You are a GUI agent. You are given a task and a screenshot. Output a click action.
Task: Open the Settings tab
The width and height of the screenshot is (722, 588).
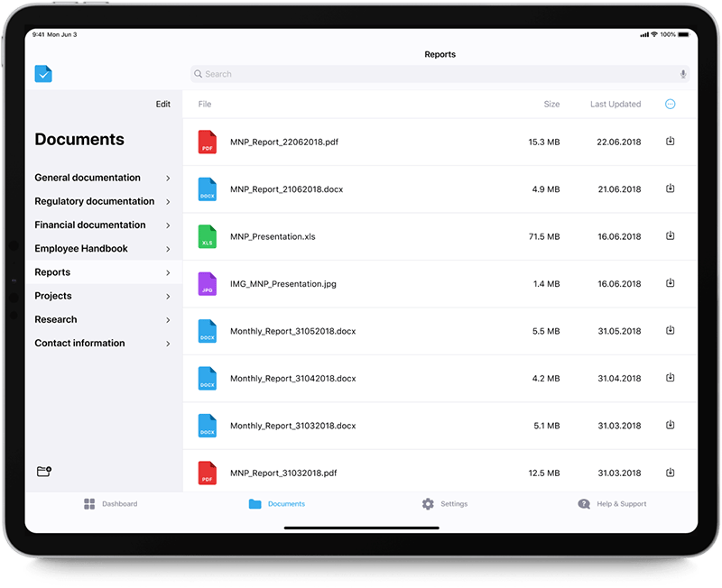pos(445,504)
